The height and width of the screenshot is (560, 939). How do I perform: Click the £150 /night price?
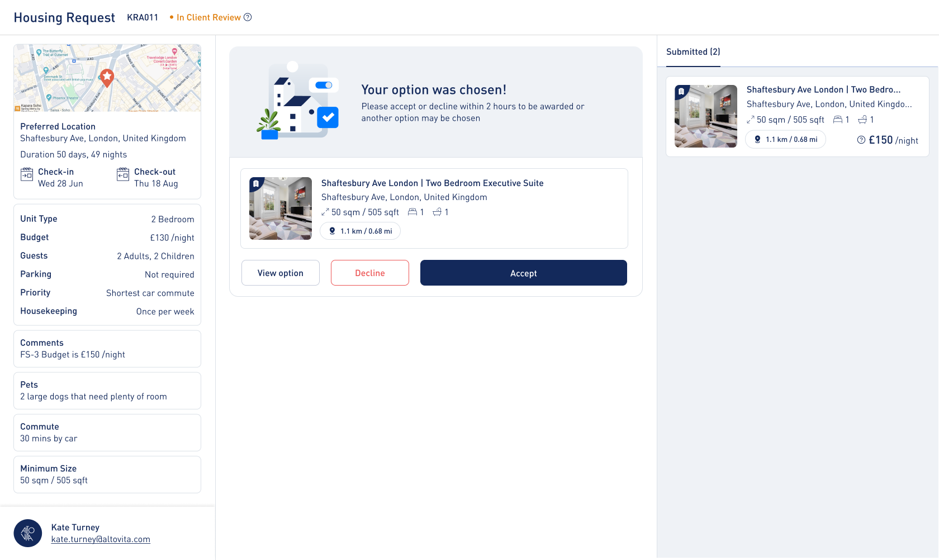[894, 140]
